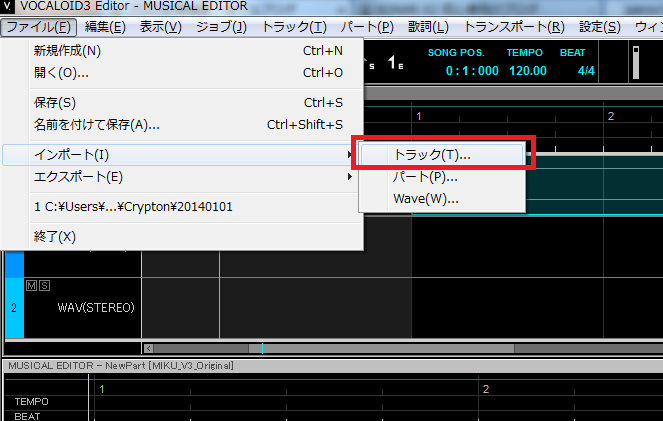Image resolution: width=663 pixels, height=421 pixels.
Task: Click the track view horizontal scrollbar thumb
Action: click(381, 349)
